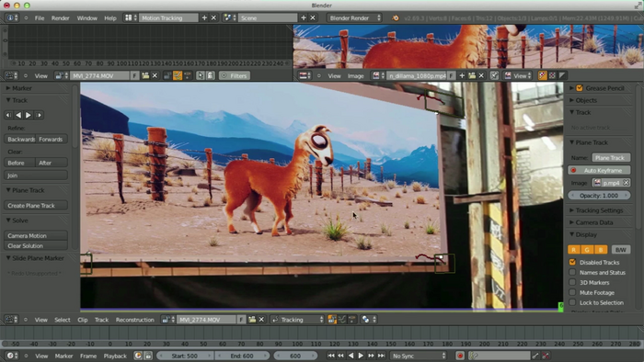Open the Reconstruction menu in clip editor
The image size is (644, 362).
134,320
